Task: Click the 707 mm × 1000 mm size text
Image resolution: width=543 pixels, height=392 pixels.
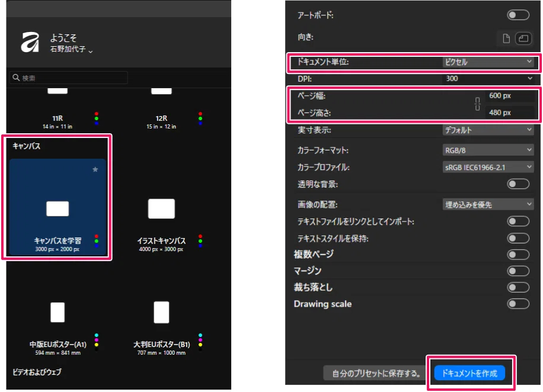Action: point(161,353)
